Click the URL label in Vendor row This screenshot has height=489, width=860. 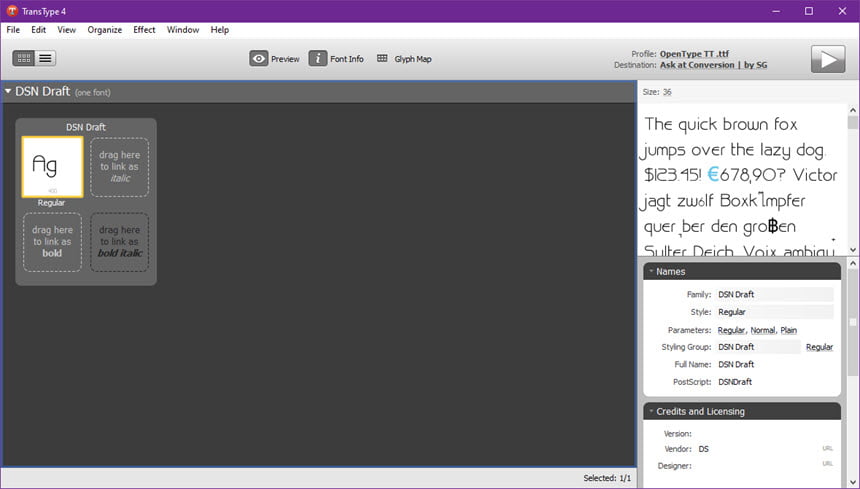tap(828, 448)
